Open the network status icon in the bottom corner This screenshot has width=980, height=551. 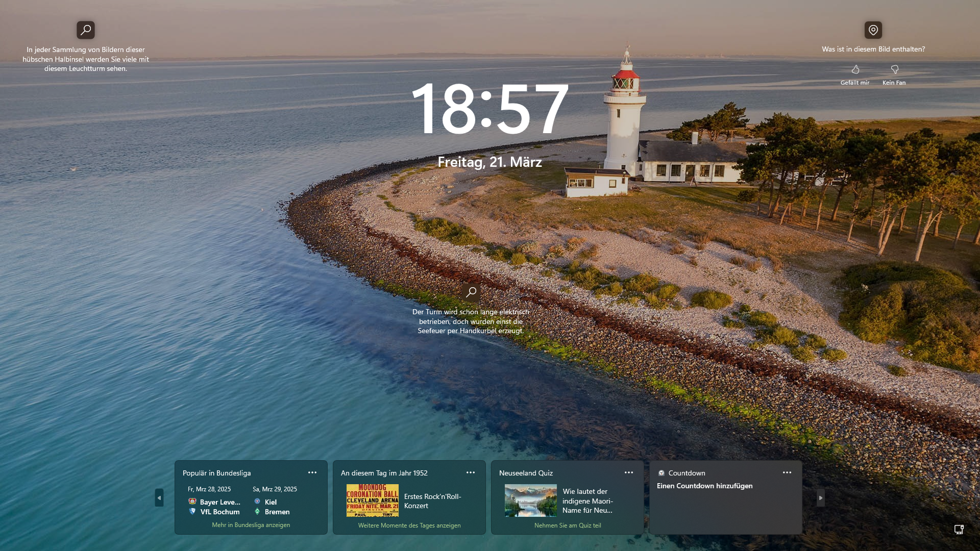point(959,530)
